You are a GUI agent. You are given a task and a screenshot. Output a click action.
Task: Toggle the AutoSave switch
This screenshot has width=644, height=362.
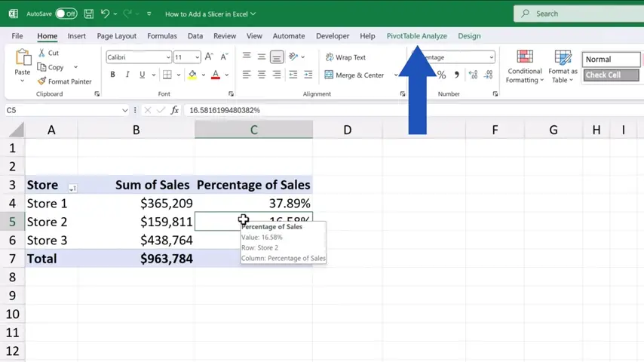click(x=66, y=14)
